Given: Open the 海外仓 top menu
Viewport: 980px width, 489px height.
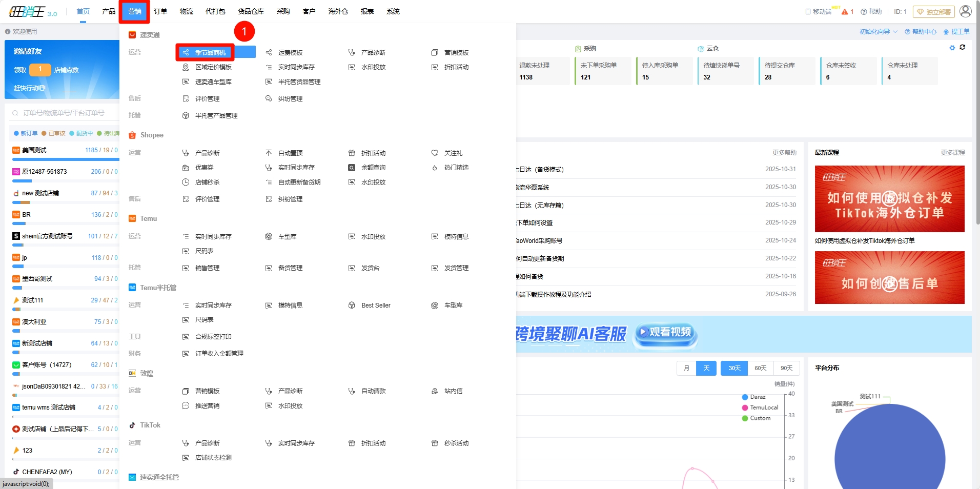Looking at the screenshot, I should click(x=338, y=11).
